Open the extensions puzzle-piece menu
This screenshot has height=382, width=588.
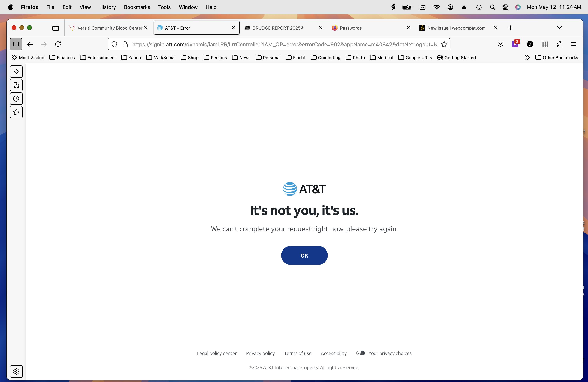coord(560,44)
